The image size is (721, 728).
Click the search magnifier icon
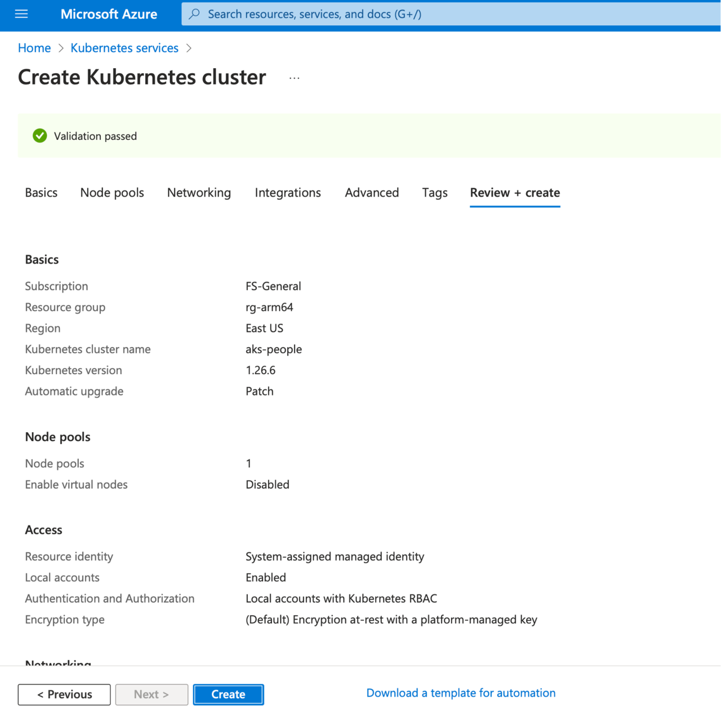[194, 14]
